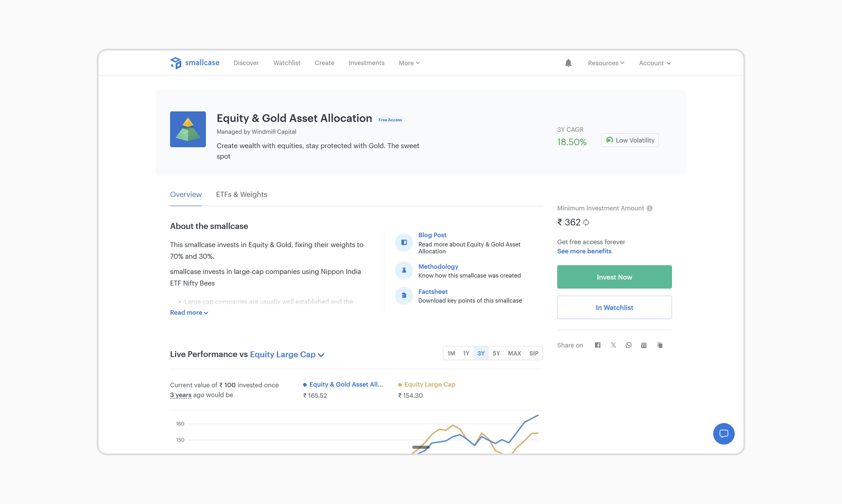Open the chat support bubble
The width and height of the screenshot is (842, 504).
coord(724,434)
